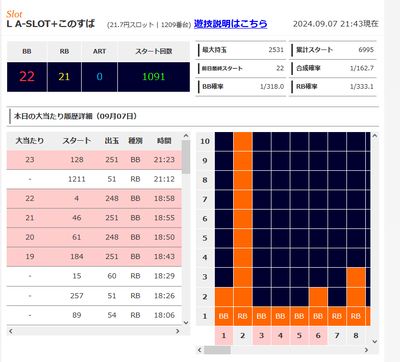Click the ART column header

(99, 51)
